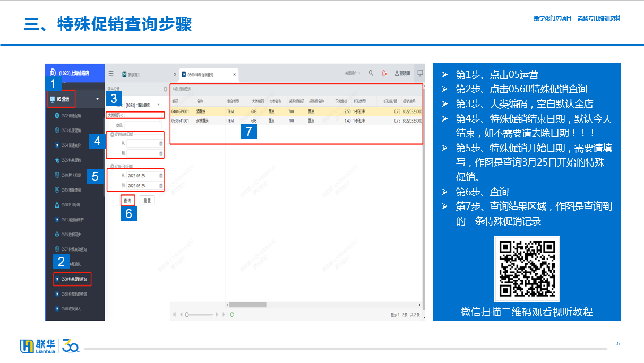The image size is (644, 363).
Task: Collapse the 05 营运 section arrow
Action: pos(97,99)
